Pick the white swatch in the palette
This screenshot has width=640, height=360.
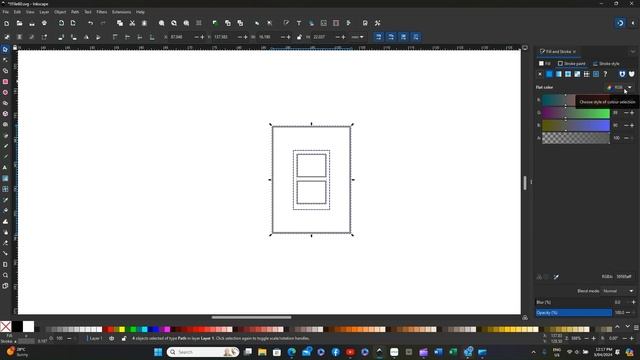29,327
